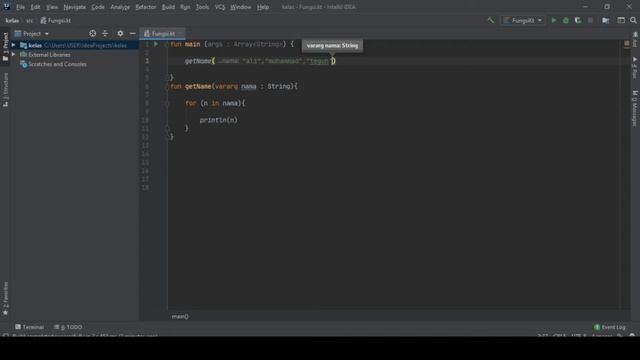640x360 pixels.
Task: Hide the Project panel with the minus icon
Action: (132, 33)
